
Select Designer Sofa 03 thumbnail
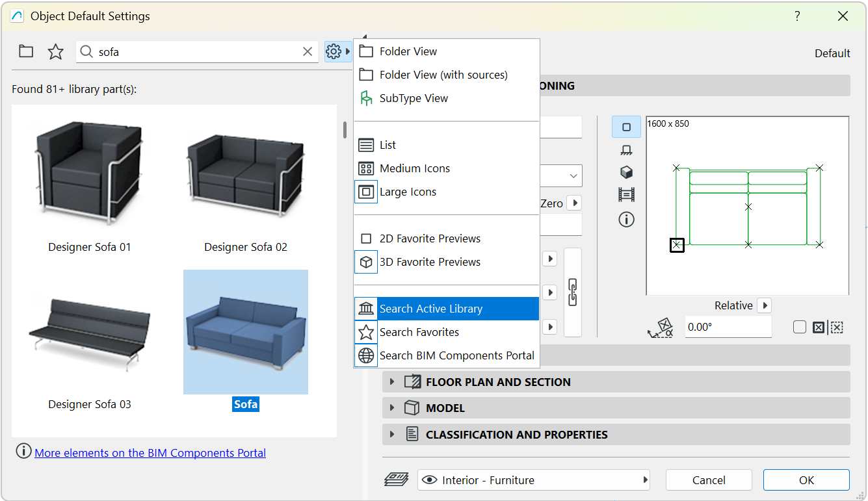click(x=90, y=331)
